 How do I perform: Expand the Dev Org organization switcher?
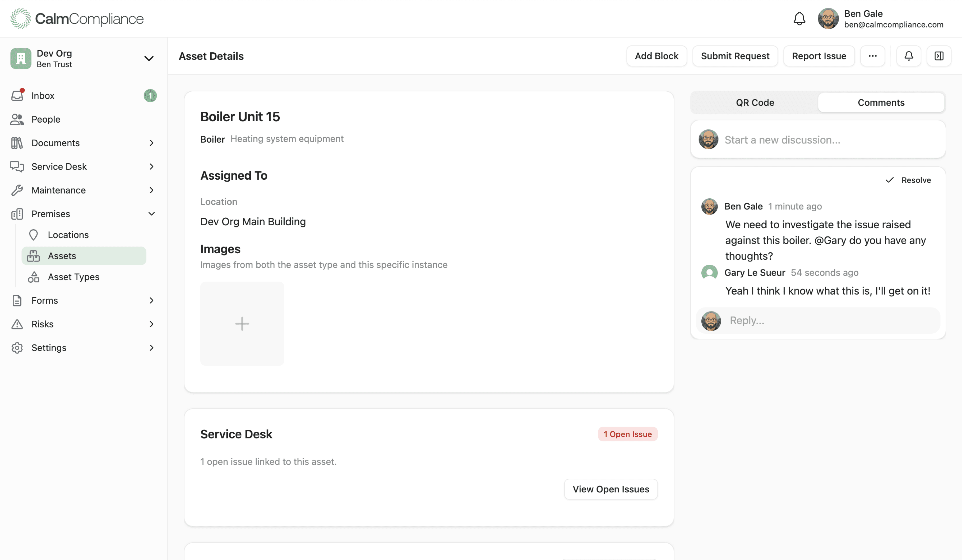149,58
